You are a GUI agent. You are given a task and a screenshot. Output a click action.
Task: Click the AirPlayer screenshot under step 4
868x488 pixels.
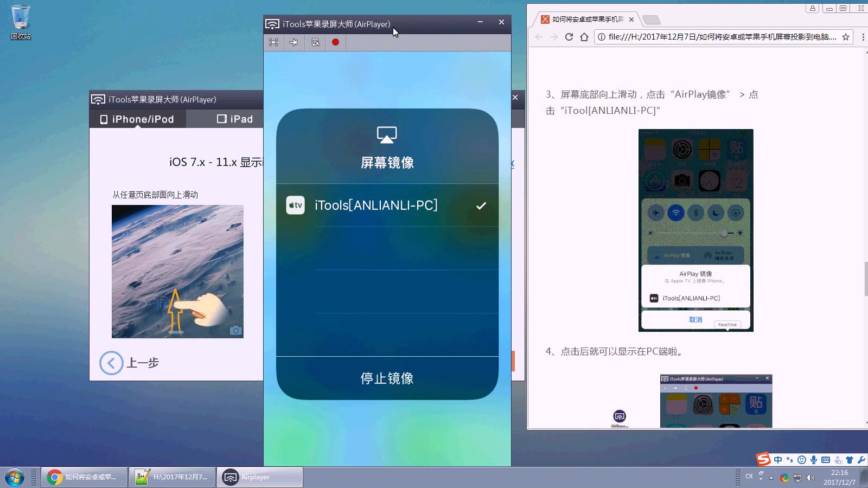716,401
